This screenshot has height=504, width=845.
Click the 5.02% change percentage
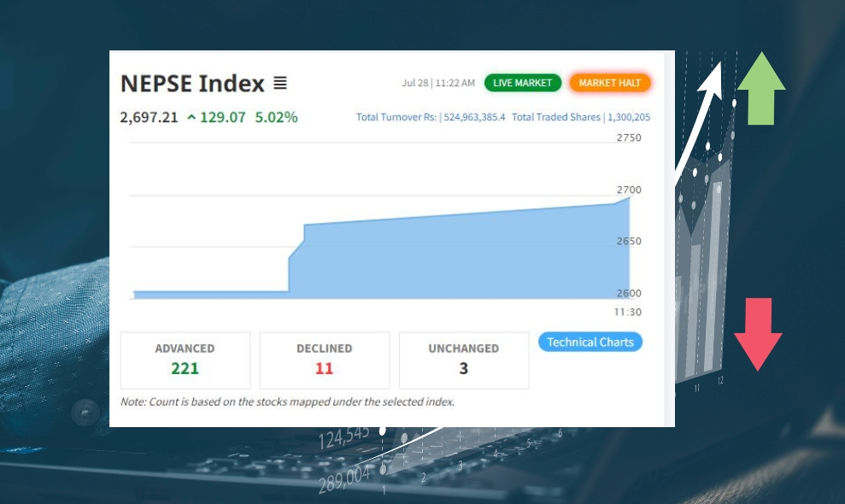[276, 117]
